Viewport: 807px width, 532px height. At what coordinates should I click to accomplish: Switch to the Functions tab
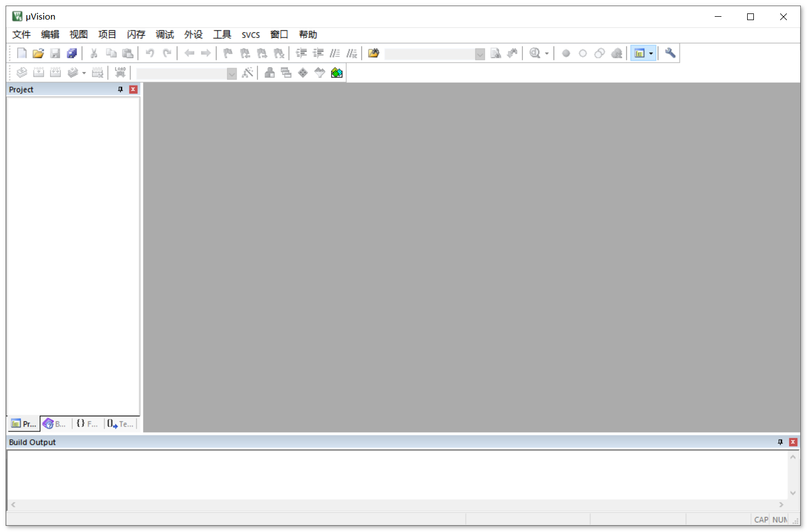pyautogui.click(x=87, y=424)
